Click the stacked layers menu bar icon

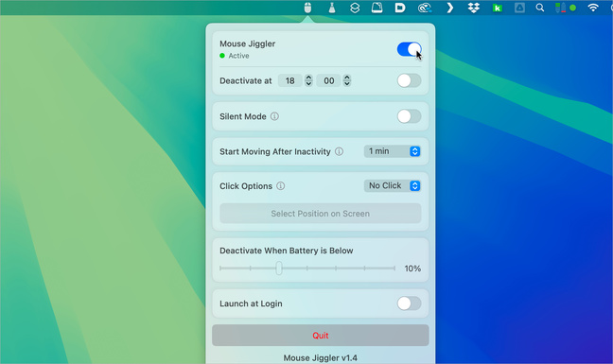[x=355, y=8]
